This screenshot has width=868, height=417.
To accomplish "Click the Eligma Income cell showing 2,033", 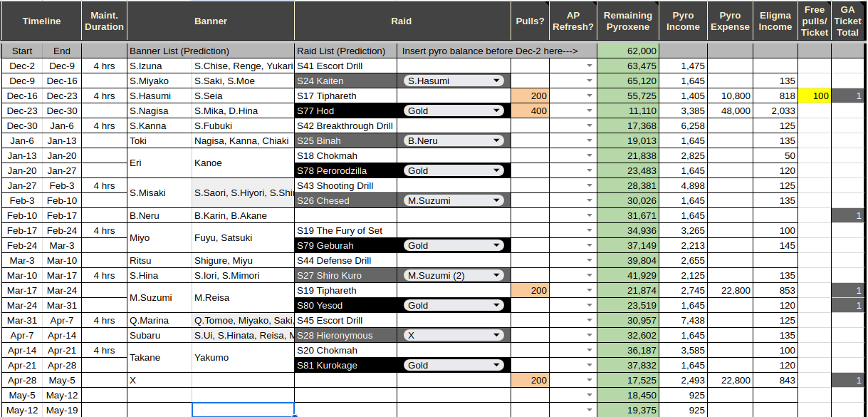I will point(775,110).
